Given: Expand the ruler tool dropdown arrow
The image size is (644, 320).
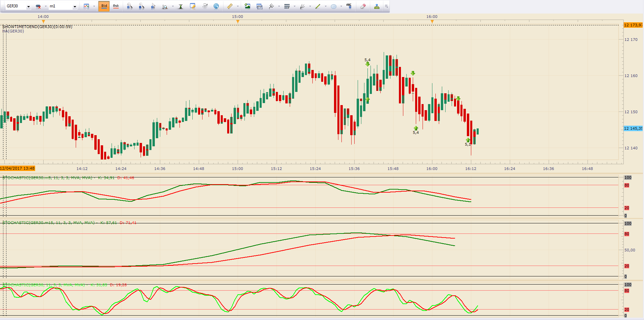Looking at the screenshot, I should pos(238,6).
